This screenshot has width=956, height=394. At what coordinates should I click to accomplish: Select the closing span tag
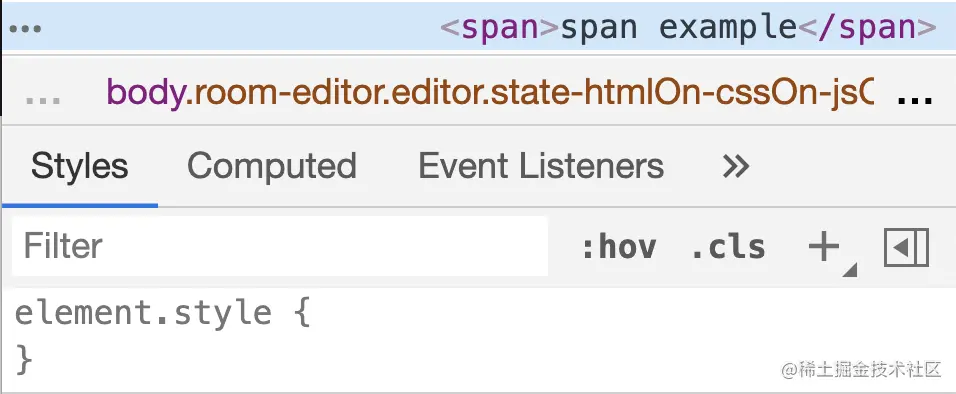coord(867,27)
